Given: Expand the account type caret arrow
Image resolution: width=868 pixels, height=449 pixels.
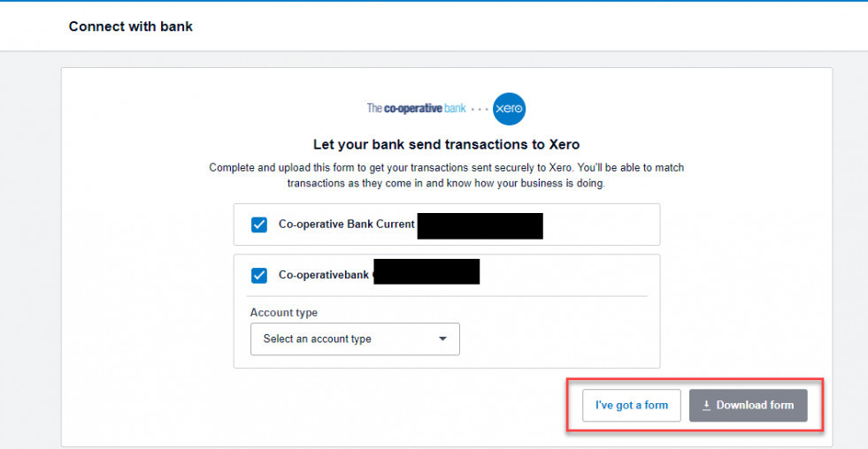Looking at the screenshot, I should pyautogui.click(x=442, y=339).
